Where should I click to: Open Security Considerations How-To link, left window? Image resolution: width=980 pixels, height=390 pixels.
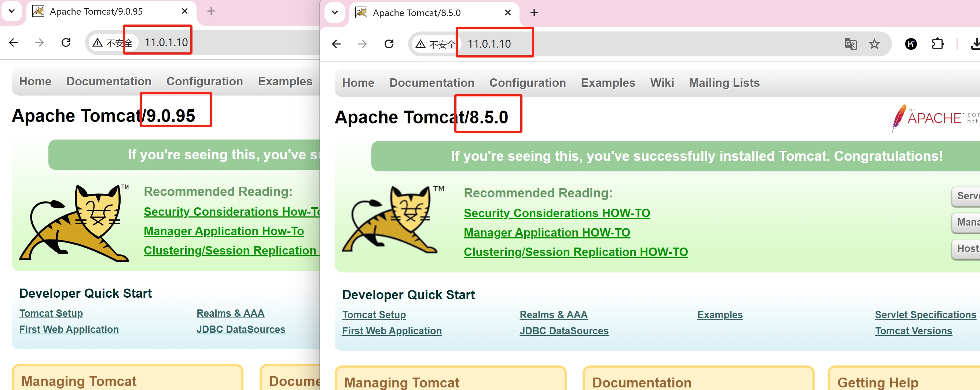tap(232, 212)
